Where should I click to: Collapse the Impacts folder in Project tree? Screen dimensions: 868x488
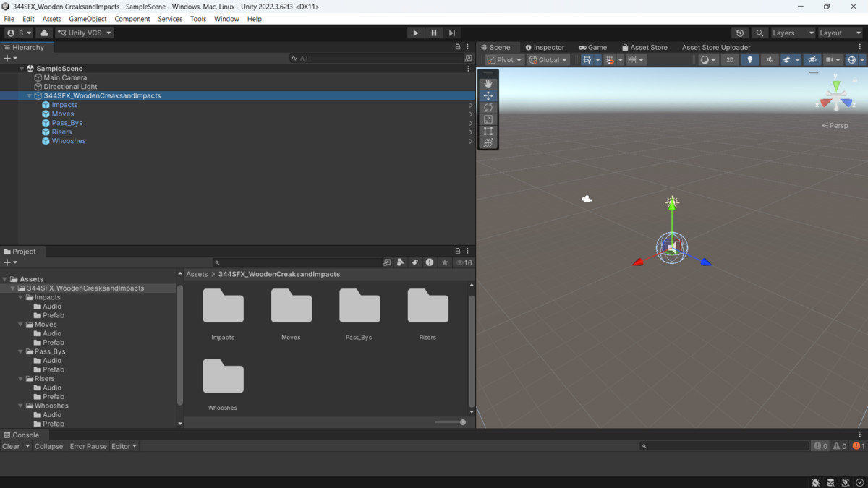pos(21,297)
